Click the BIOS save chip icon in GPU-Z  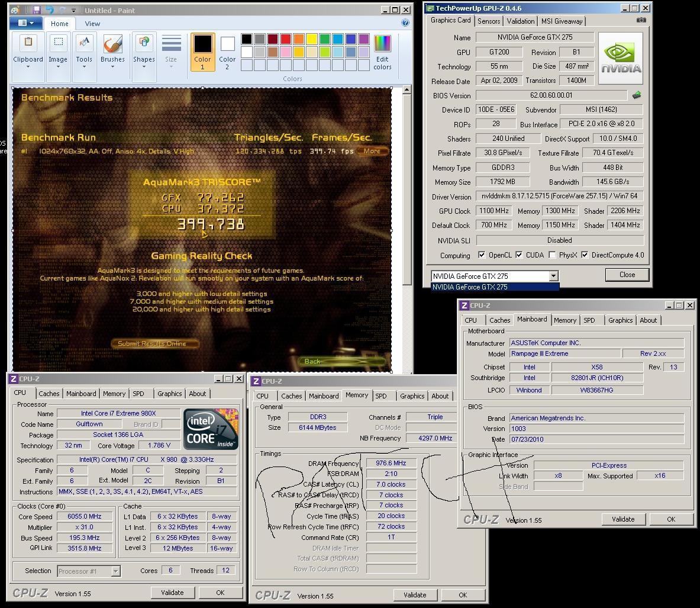click(x=637, y=95)
